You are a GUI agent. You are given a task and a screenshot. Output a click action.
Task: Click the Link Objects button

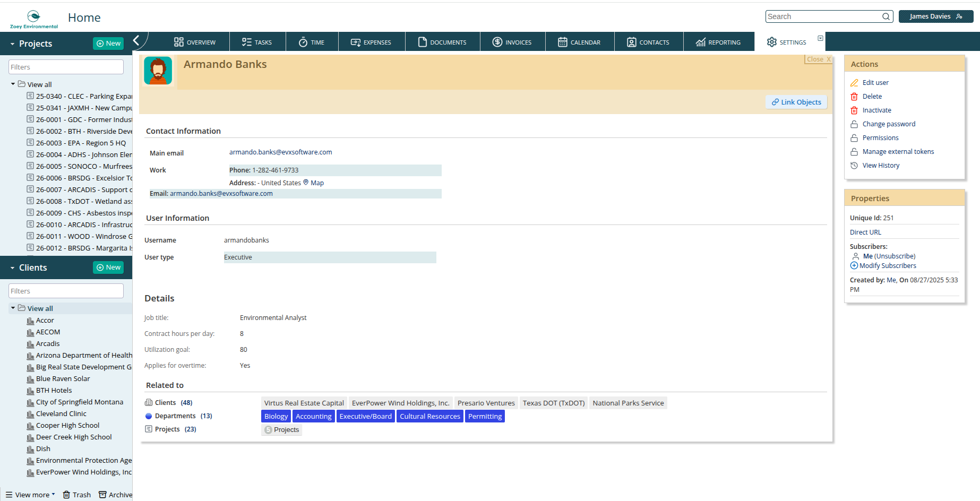coord(796,102)
